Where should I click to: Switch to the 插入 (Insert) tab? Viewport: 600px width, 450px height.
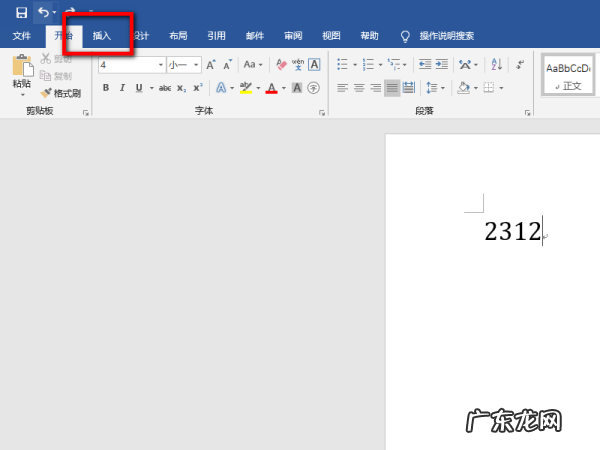pos(102,36)
